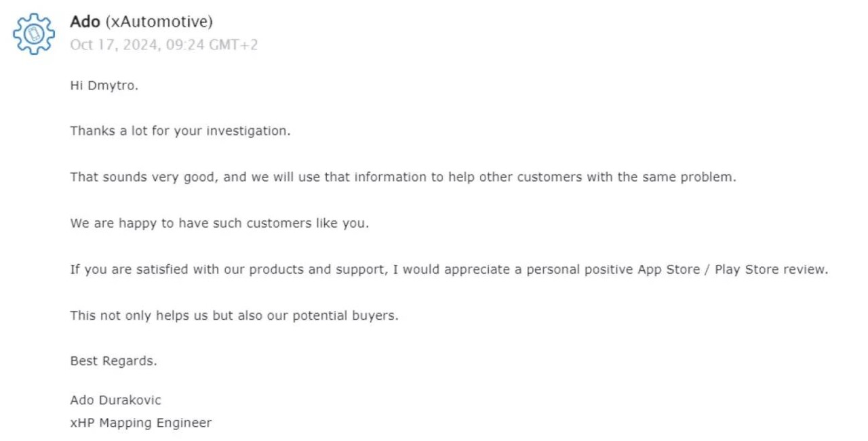The width and height of the screenshot is (868, 441).
Task: Click the Thanks a lot for your investigation line
Action: [180, 131]
